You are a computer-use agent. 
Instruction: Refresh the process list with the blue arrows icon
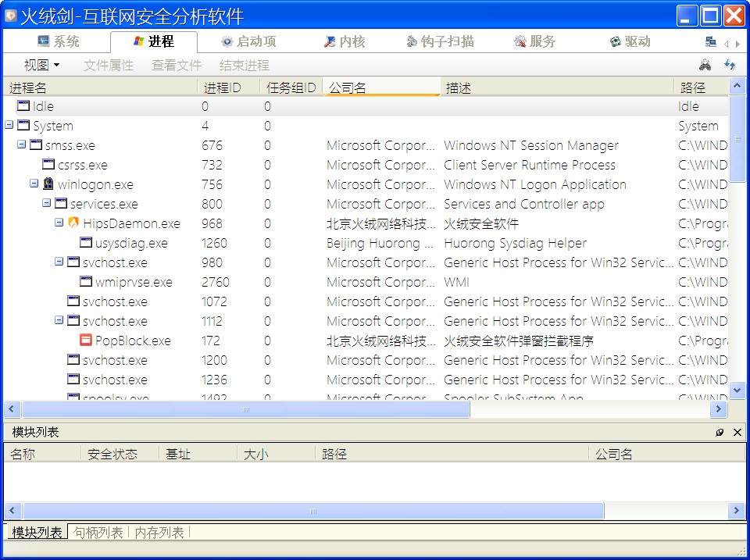(x=730, y=65)
